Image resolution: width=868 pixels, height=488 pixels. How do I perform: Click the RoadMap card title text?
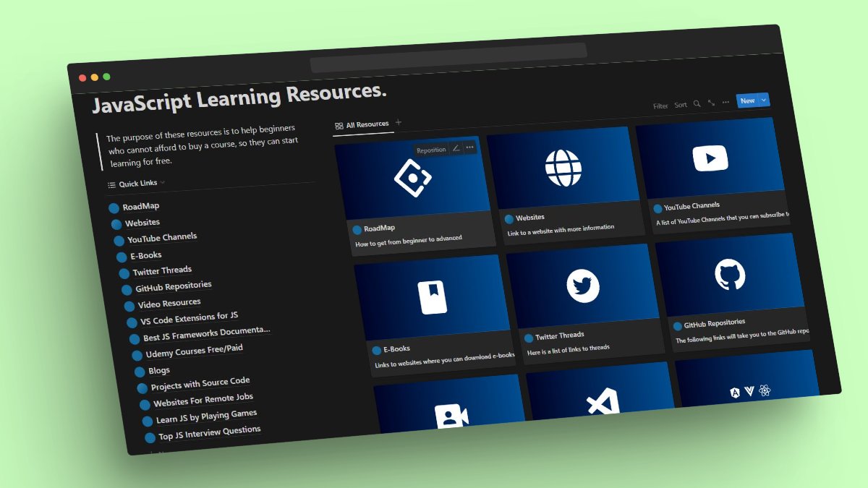click(379, 228)
